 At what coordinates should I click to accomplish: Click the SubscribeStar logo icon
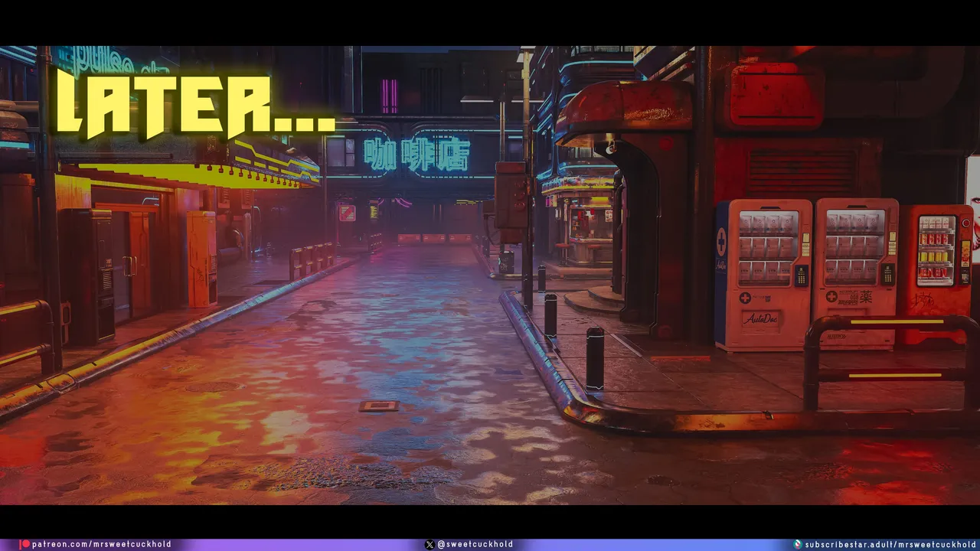[798, 544]
